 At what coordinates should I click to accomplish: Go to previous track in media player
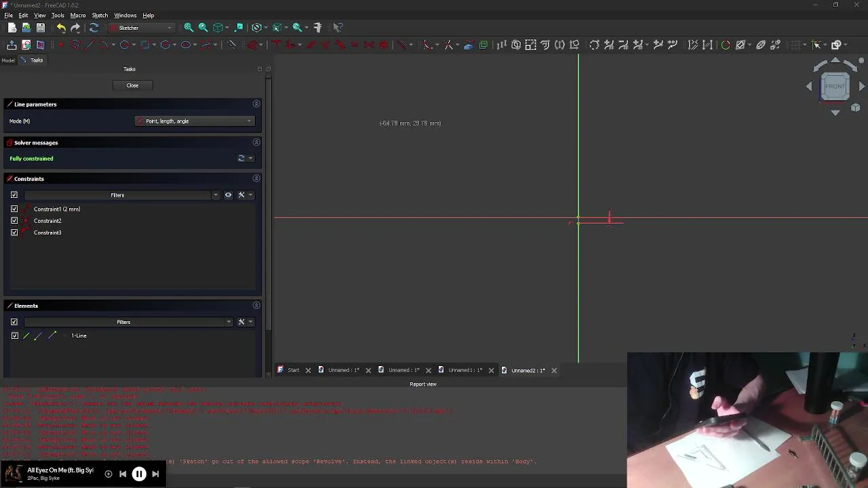tap(123, 474)
